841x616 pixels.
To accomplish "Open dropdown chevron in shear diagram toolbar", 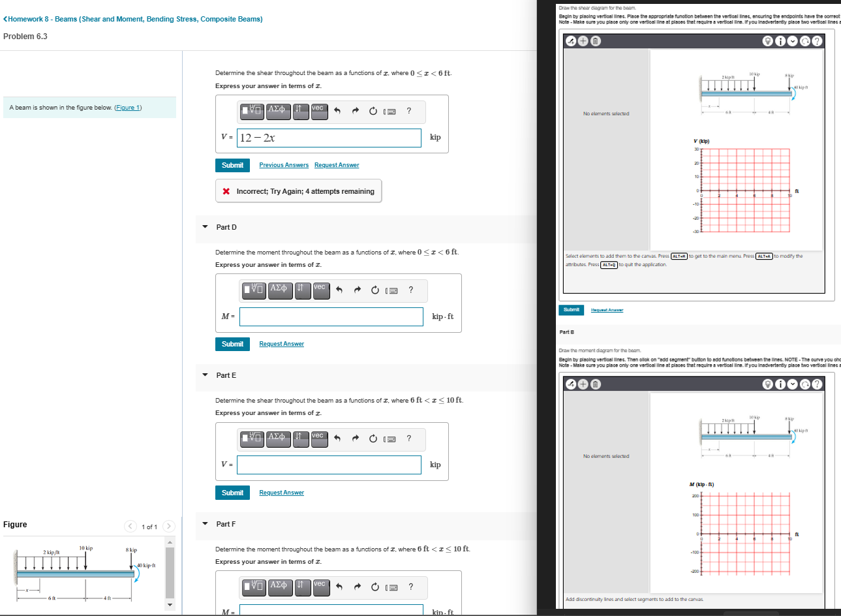I will (793, 41).
